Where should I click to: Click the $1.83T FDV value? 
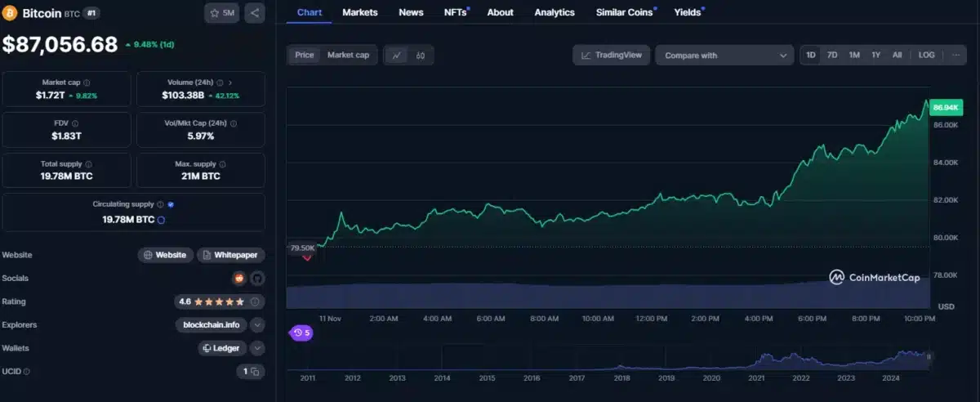coord(67,136)
